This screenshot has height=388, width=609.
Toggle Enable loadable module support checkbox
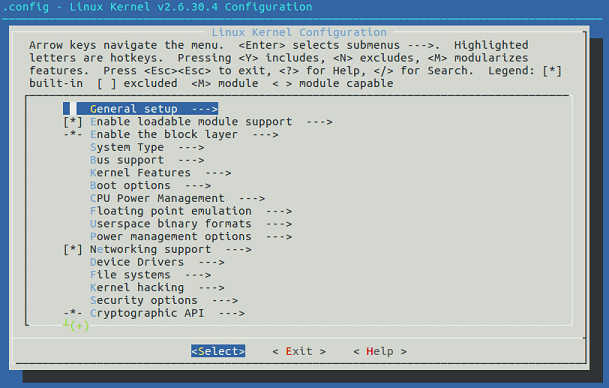[73, 122]
